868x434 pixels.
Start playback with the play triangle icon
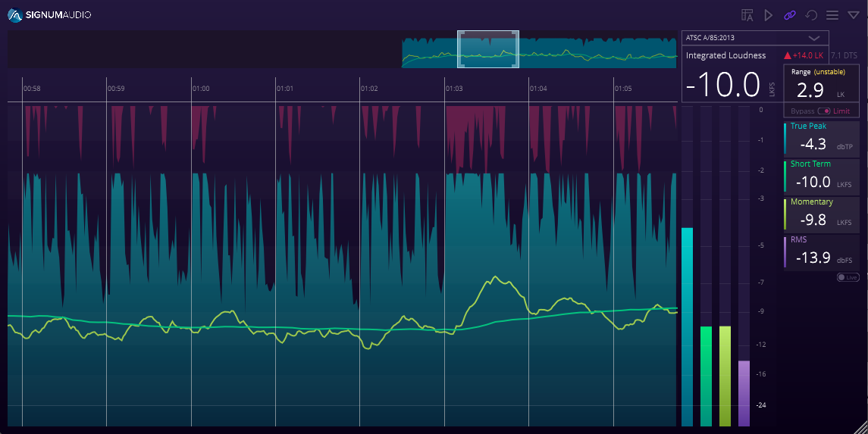[x=769, y=15]
